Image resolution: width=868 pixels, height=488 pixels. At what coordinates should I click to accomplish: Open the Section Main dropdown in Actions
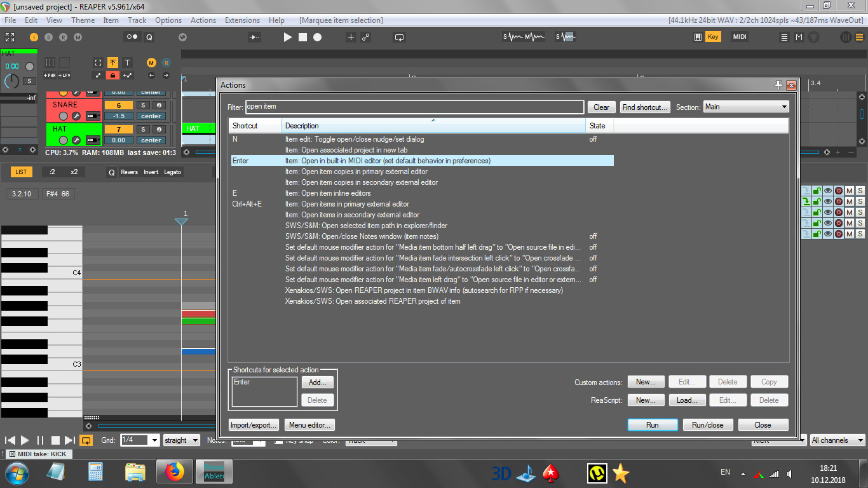click(746, 107)
